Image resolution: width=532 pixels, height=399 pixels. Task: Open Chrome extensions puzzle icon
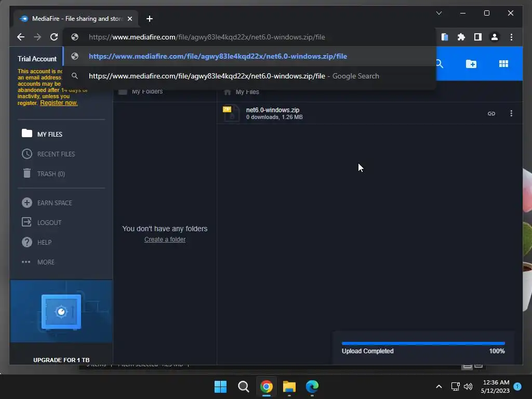pyautogui.click(x=461, y=37)
